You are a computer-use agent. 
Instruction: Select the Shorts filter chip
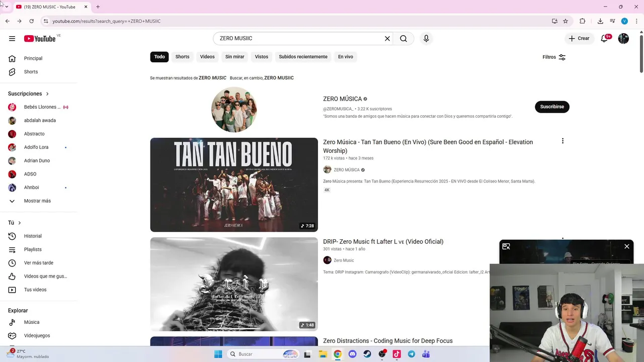tap(182, 57)
